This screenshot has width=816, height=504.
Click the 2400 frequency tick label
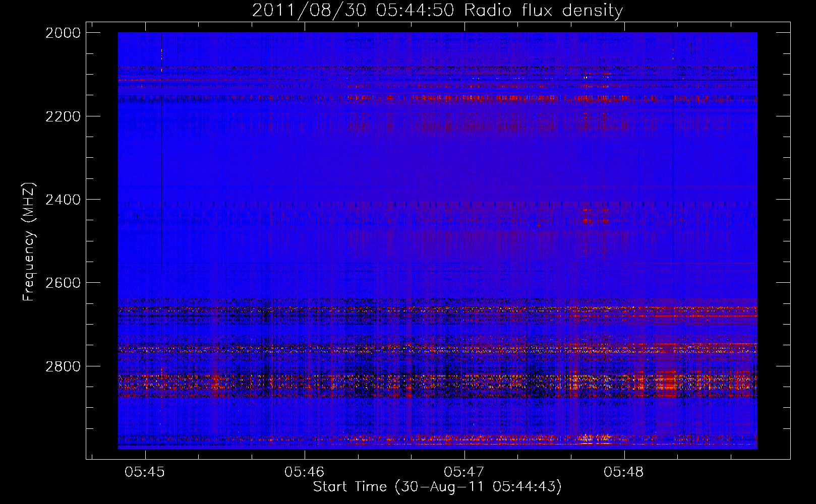coord(63,200)
